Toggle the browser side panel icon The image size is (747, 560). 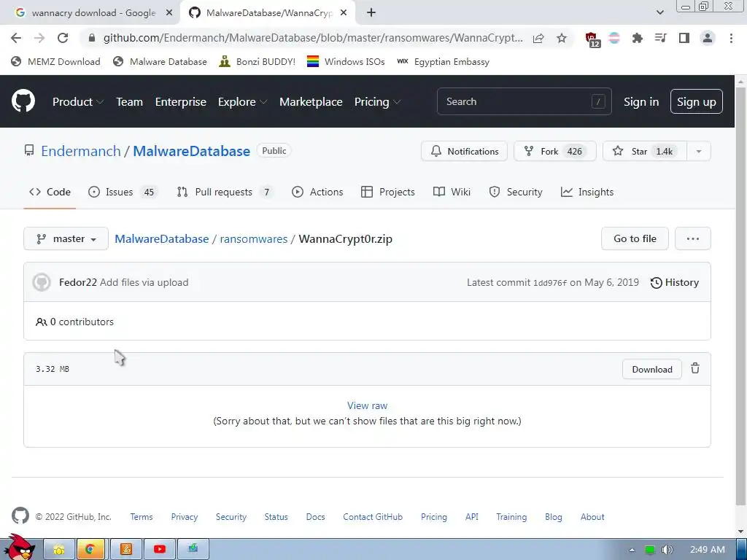(x=684, y=38)
